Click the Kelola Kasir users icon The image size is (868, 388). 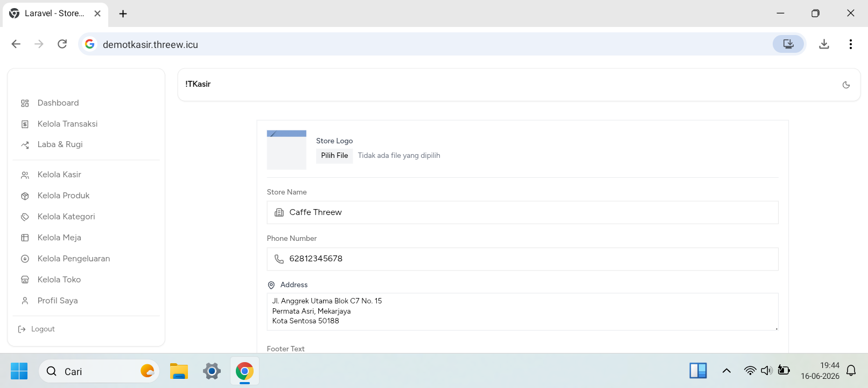coord(25,175)
